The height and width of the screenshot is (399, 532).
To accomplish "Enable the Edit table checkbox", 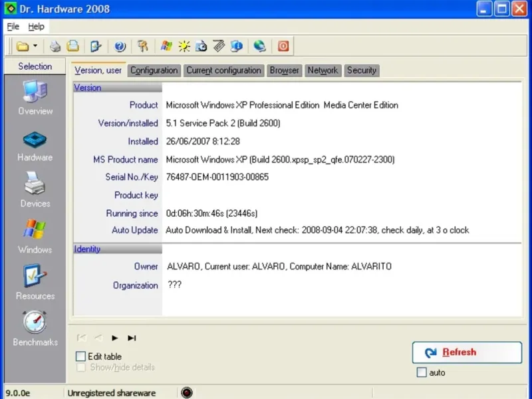I will coord(80,356).
